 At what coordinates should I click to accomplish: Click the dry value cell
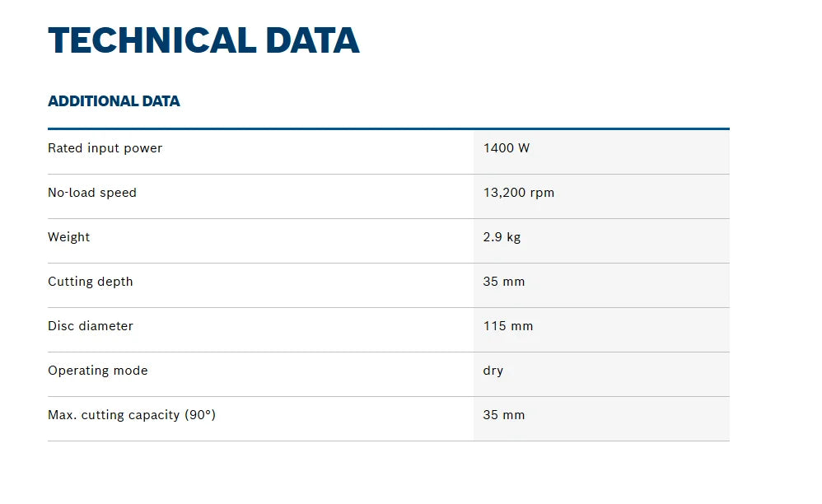click(601, 374)
